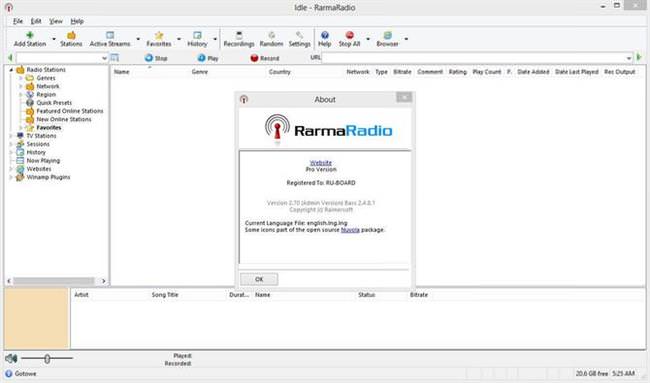650x383 pixels.
Task: Open the Recordings toolbar icon
Action: [x=239, y=35]
